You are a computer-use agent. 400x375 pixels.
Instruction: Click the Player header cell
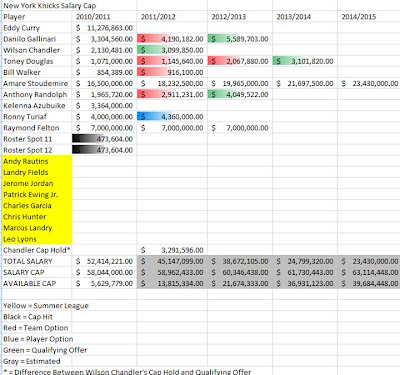(x=37, y=17)
